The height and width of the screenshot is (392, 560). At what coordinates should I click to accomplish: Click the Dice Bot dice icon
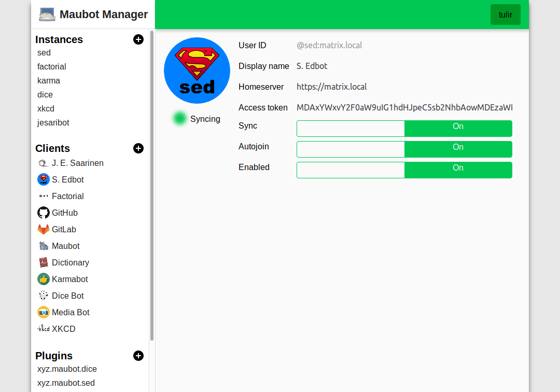tap(44, 296)
